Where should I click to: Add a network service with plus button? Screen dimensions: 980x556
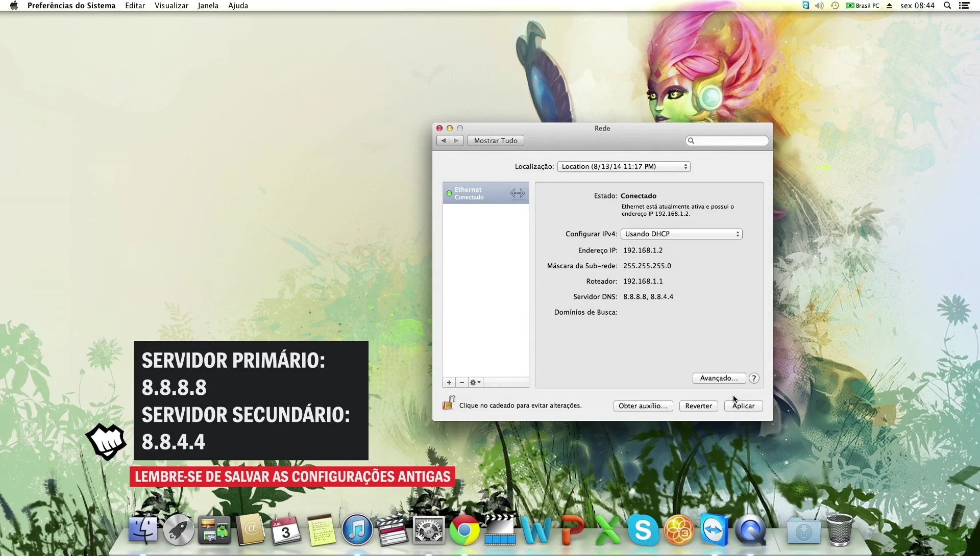pos(449,383)
